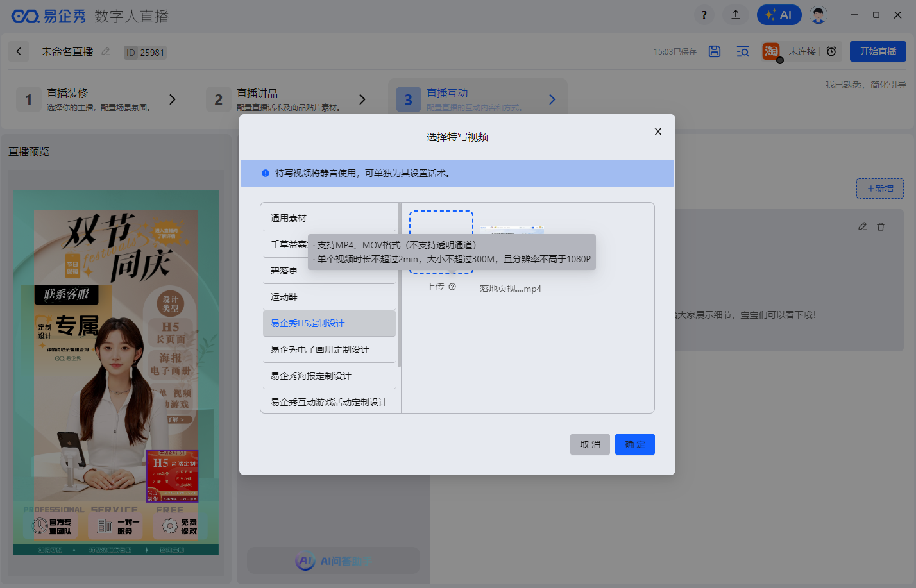
Task: Click the alarm clock schedule icon
Action: point(831,51)
